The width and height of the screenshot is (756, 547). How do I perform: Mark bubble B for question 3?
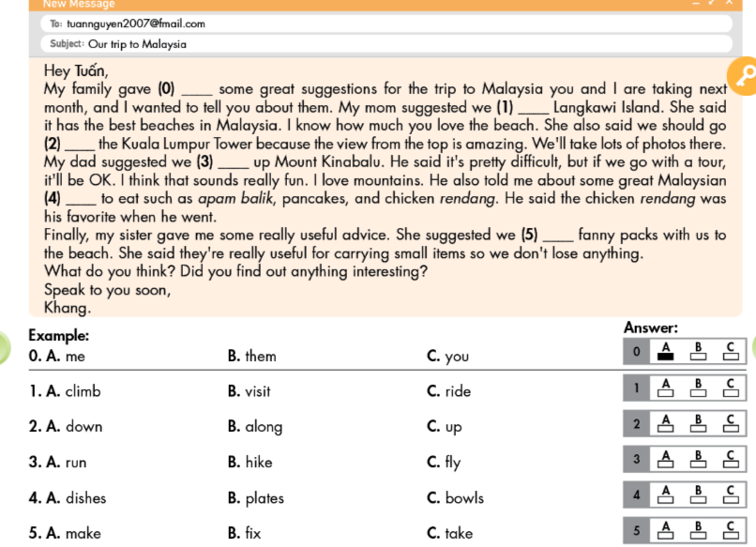(697, 460)
